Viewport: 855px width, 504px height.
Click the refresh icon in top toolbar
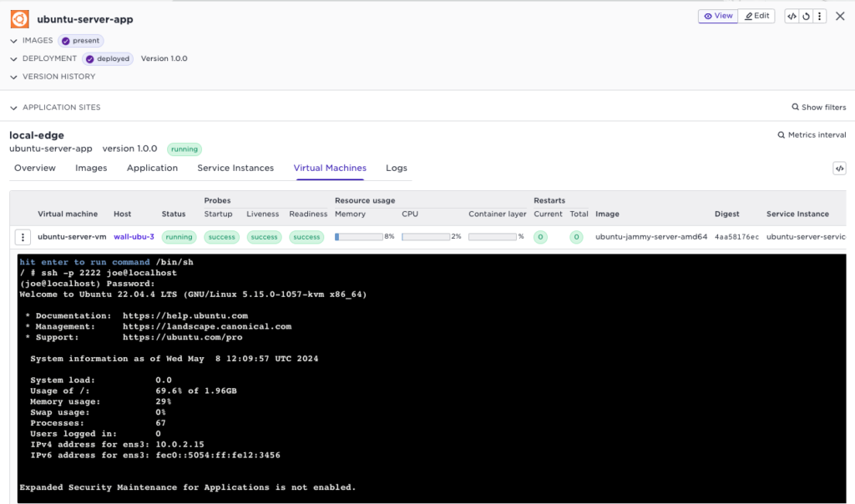coord(806,16)
